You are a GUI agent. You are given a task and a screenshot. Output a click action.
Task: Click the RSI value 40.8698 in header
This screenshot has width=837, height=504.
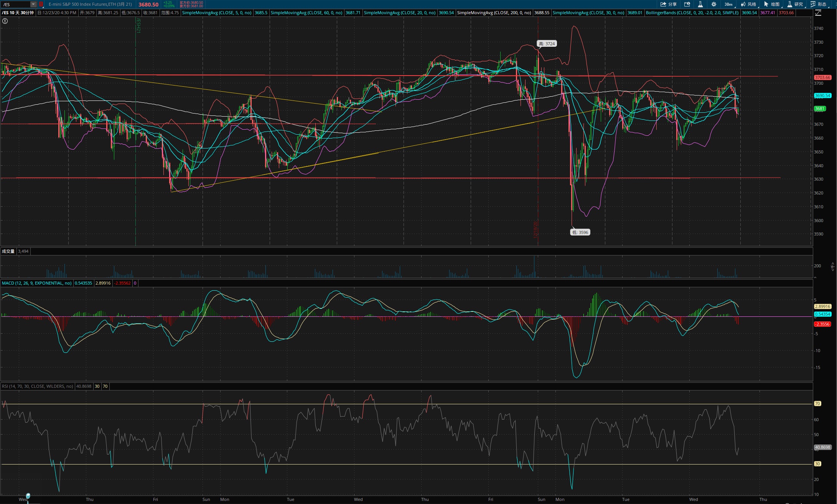pyautogui.click(x=84, y=386)
